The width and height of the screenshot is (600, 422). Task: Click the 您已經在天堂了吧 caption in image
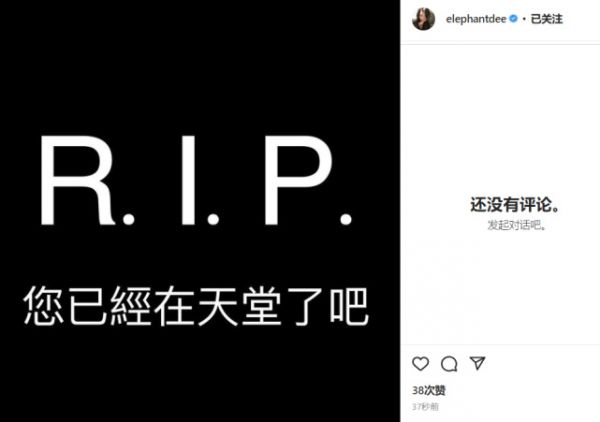[x=196, y=306]
